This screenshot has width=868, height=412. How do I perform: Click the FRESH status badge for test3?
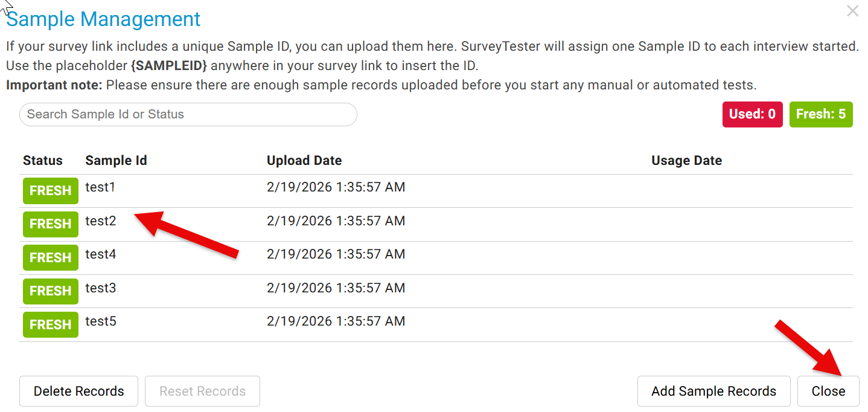coord(50,291)
